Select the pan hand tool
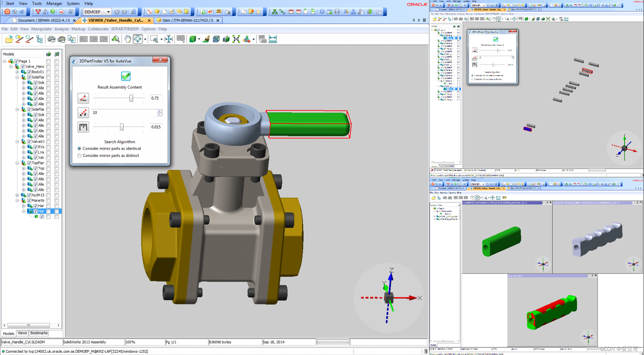This screenshot has width=644, height=355. [128, 39]
